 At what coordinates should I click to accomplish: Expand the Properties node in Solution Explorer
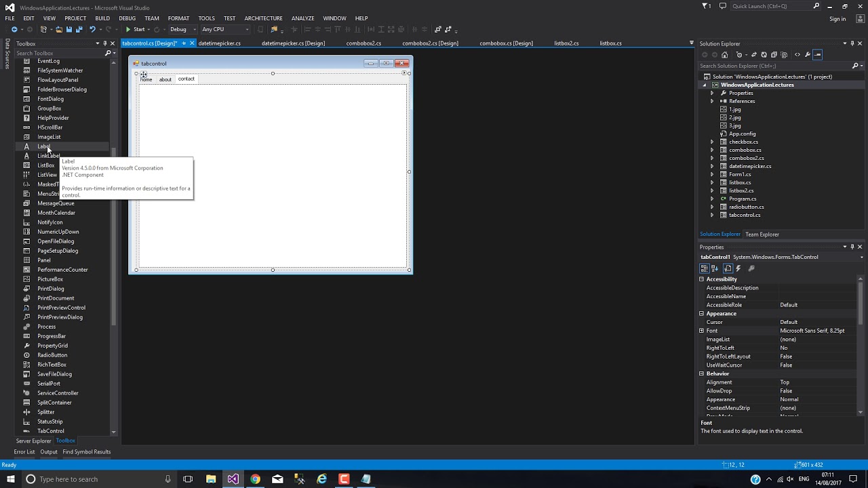tap(712, 93)
